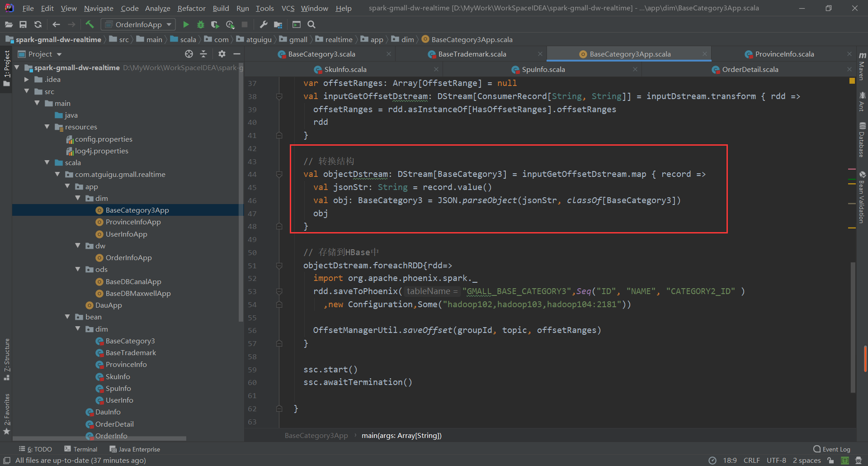Screen dimensions: 868x466
Task: Open settings with the wrench icon
Action: (264, 24)
